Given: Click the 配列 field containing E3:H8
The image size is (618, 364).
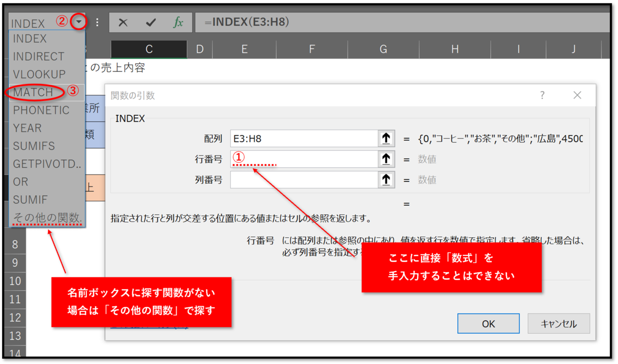Looking at the screenshot, I should (304, 138).
